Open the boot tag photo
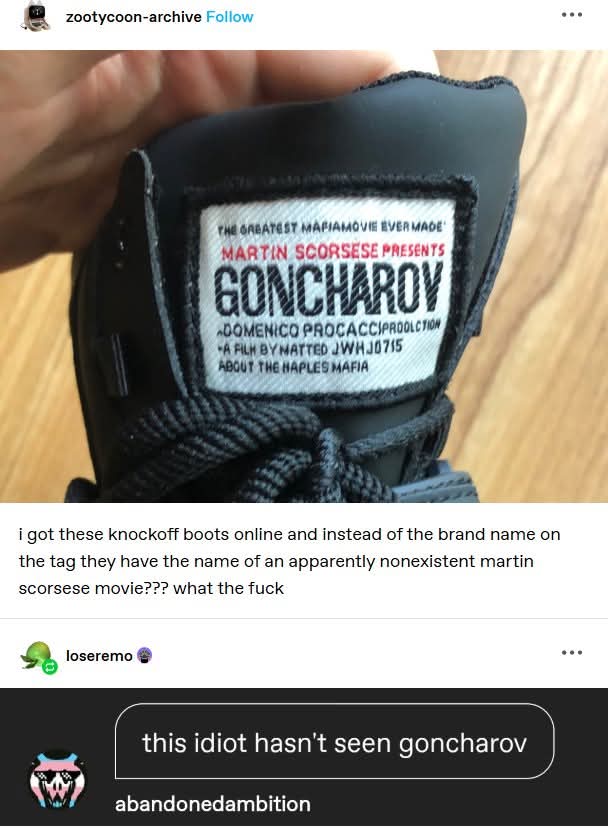 (304, 276)
